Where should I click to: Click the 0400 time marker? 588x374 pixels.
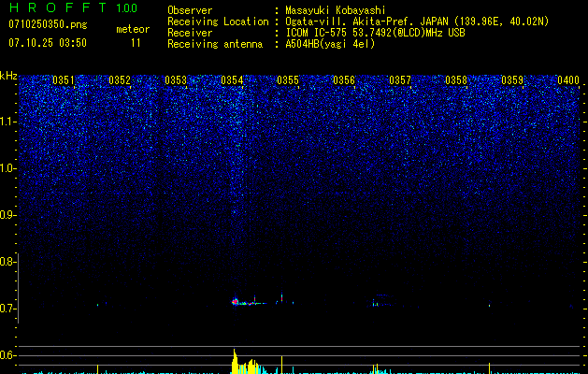[x=568, y=80]
